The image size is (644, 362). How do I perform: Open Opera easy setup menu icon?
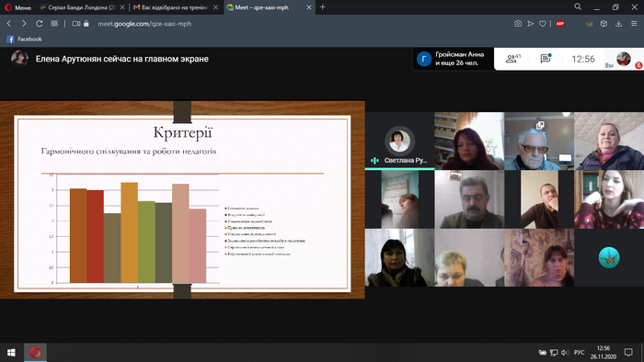[x=634, y=24]
